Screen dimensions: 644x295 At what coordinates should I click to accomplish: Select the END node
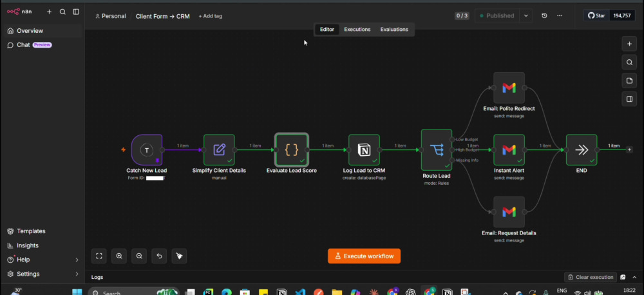582,150
